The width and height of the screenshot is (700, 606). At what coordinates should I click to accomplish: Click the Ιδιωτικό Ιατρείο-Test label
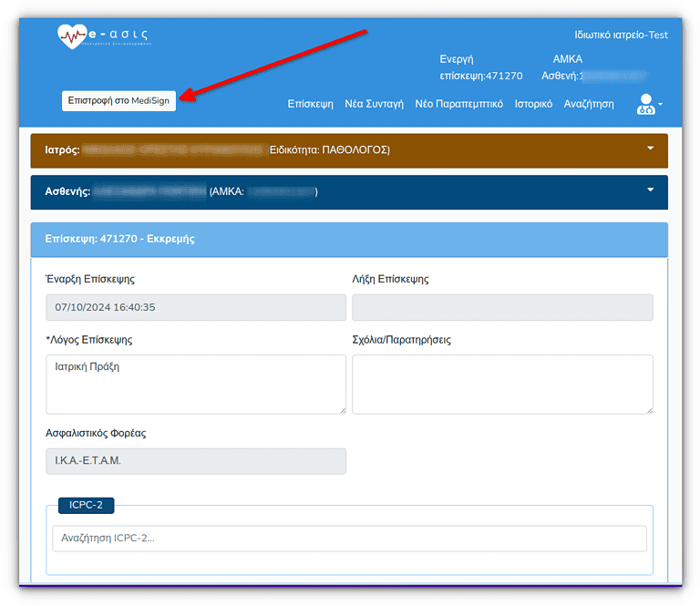[x=622, y=35]
